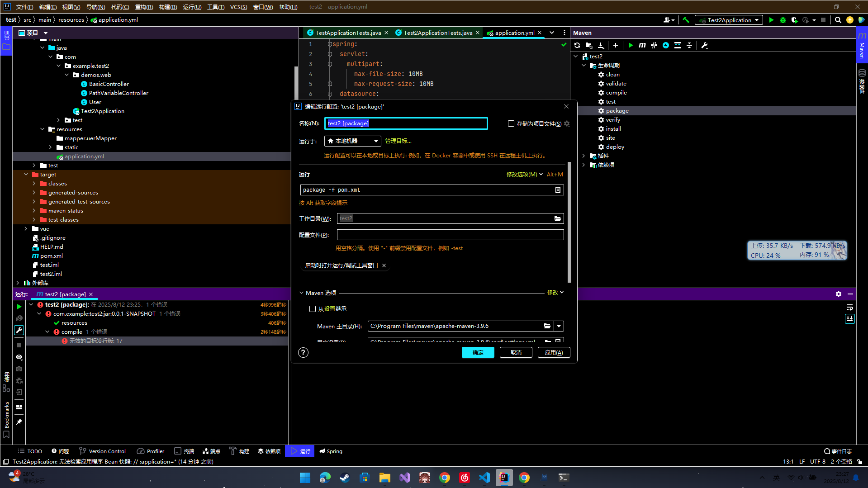Image resolution: width=868 pixels, height=488 pixels.
Task: Expand the run command field editor
Action: click(x=558, y=190)
